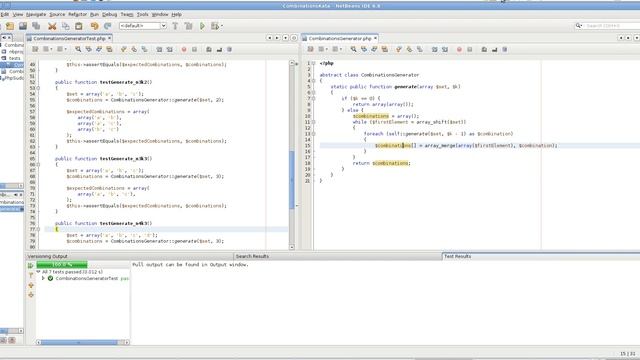The image size is (640, 360).
Task: Open the Navigate menu
Action: 36,14
